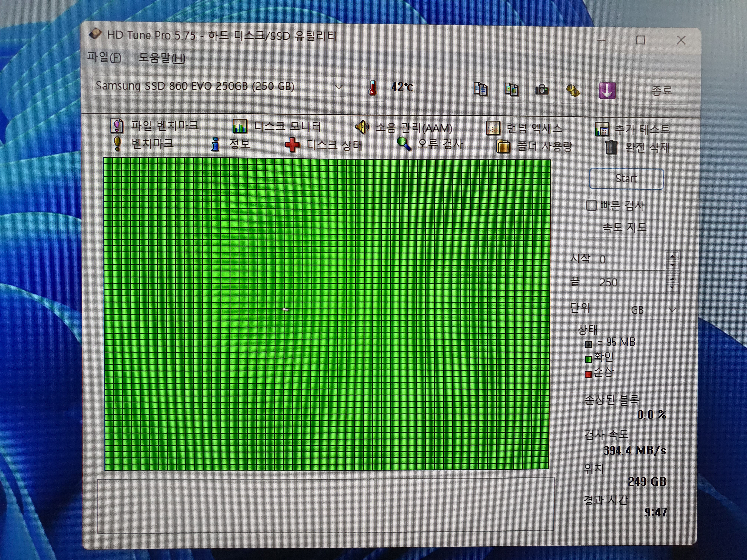Click the 42°C temperature reading
This screenshot has height=560, width=747.
click(x=402, y=87)
